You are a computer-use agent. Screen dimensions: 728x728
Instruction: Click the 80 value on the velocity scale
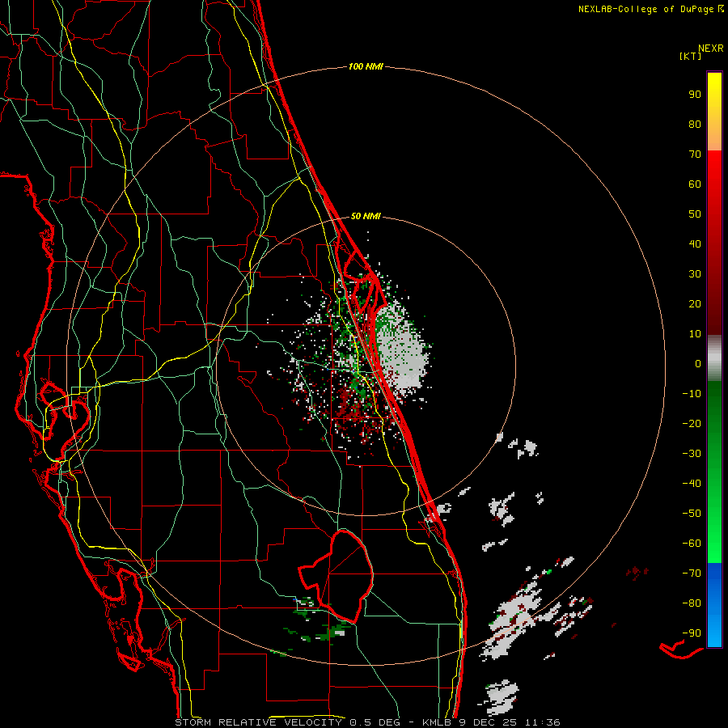tap(695, 124)
